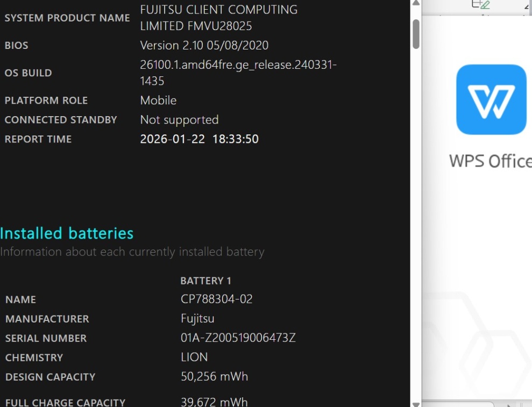
Task: Select the 'SYSTEM PRODUCT NAME' label
Action: pos(67,18)
